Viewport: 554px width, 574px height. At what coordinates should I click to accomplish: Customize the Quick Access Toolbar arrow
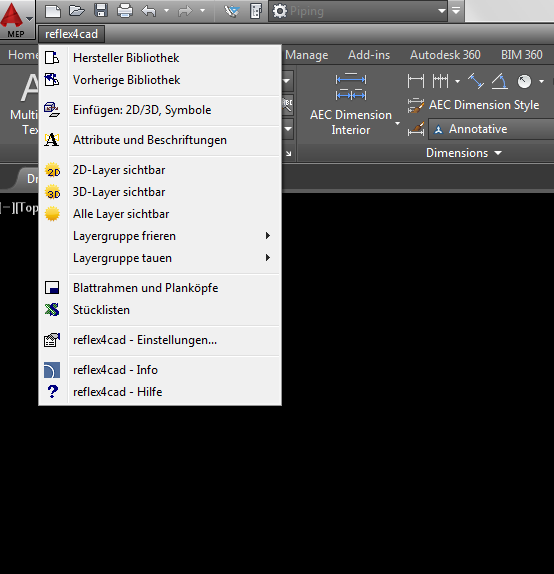click(x=456, y=11)
